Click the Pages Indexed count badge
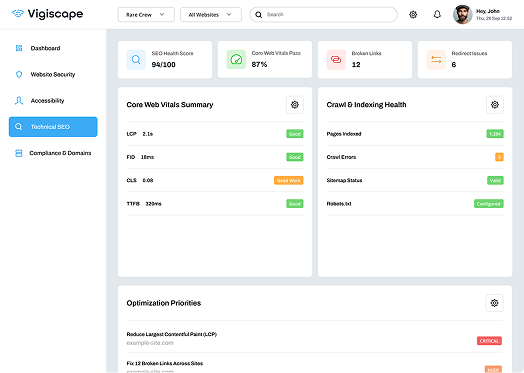Screen dimensions: 524x373 [x=495, y=134]
